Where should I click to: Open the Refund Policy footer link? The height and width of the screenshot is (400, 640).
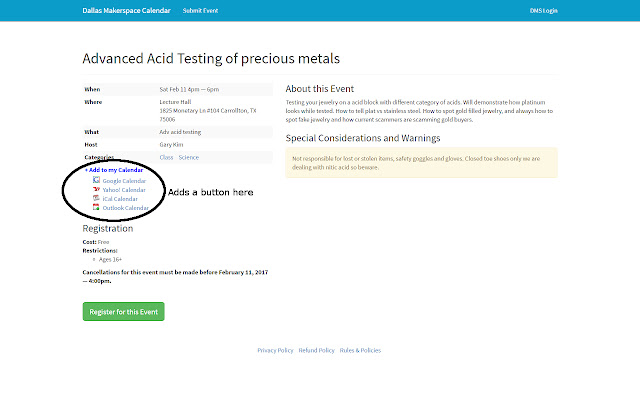pos(316,350)
